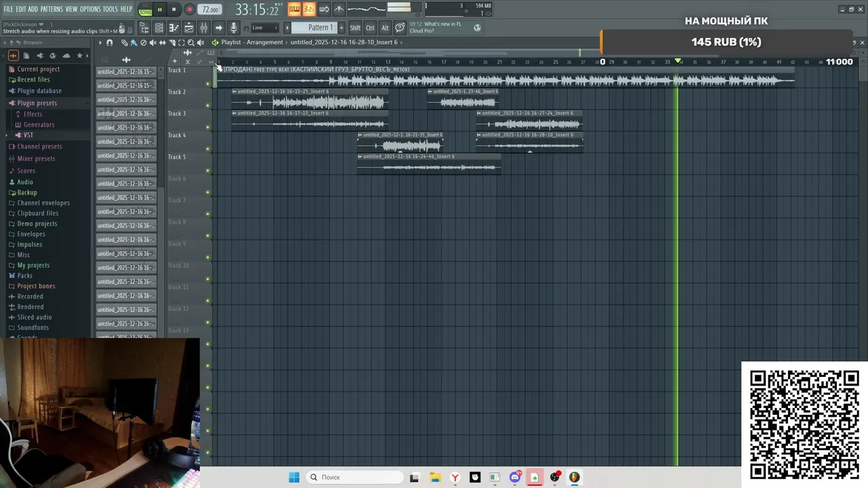Add a new pattern with plus button

click(341, 28)
